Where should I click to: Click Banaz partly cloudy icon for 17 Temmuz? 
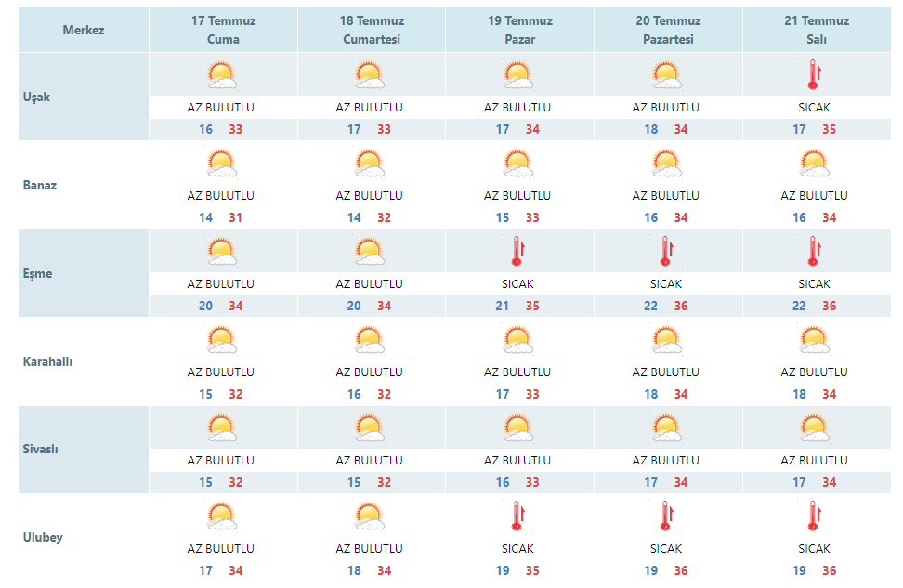click(221, 163)
